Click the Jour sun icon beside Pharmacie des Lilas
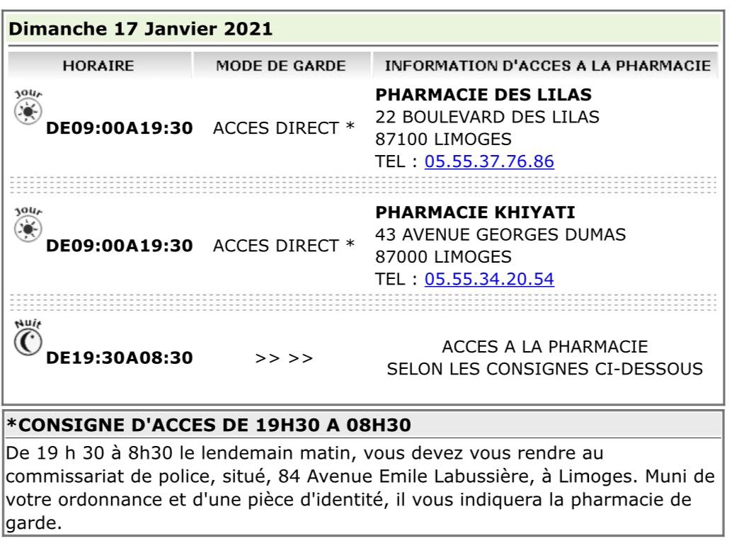The image size is (732, 560). point(28,108)
